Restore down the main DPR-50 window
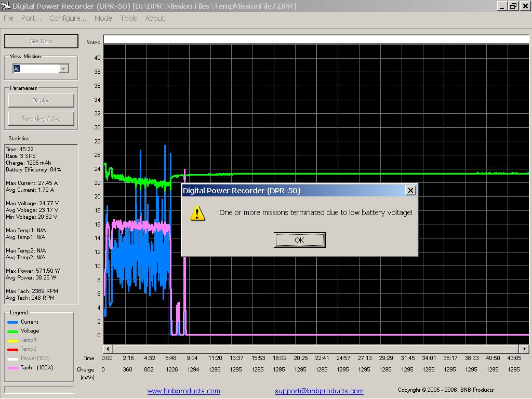Image resolution: width=532 pixels, height=399 pixels. (513, 6)
